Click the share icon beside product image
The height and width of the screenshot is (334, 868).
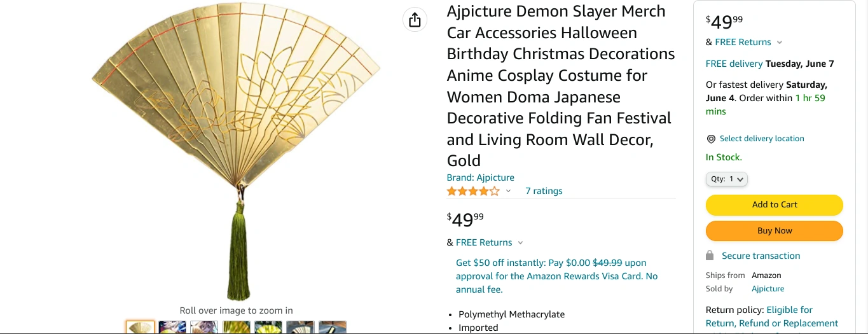tap(415, 20)
